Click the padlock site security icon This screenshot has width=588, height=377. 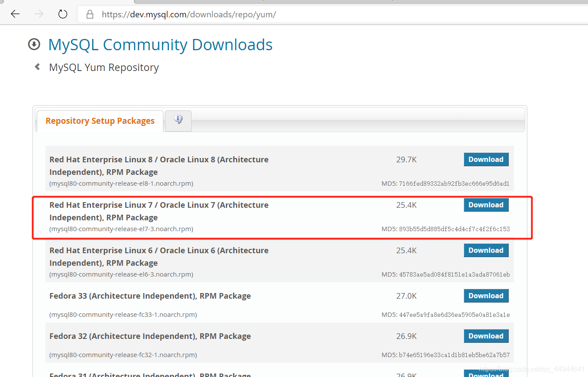[x=90, y=14]
